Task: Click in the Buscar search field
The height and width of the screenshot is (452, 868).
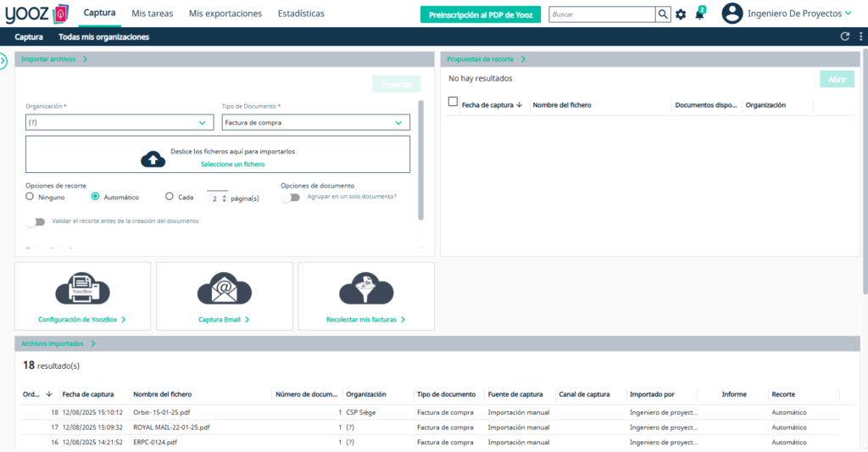Action: point(603,14)
